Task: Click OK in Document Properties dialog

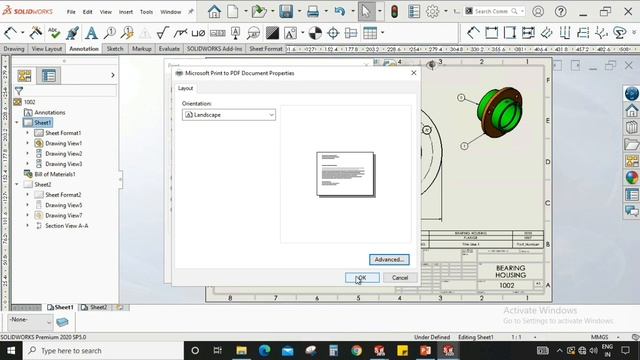Action: (362, 278)
